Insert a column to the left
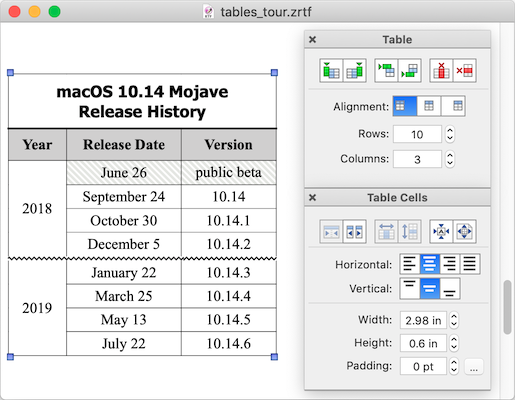 (x=331, y=71)
